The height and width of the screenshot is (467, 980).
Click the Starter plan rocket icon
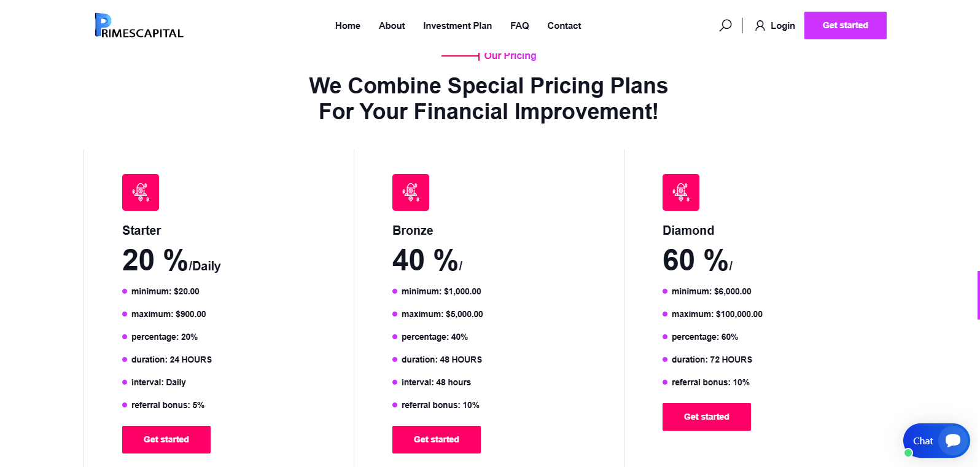click(x=141, y=192)
